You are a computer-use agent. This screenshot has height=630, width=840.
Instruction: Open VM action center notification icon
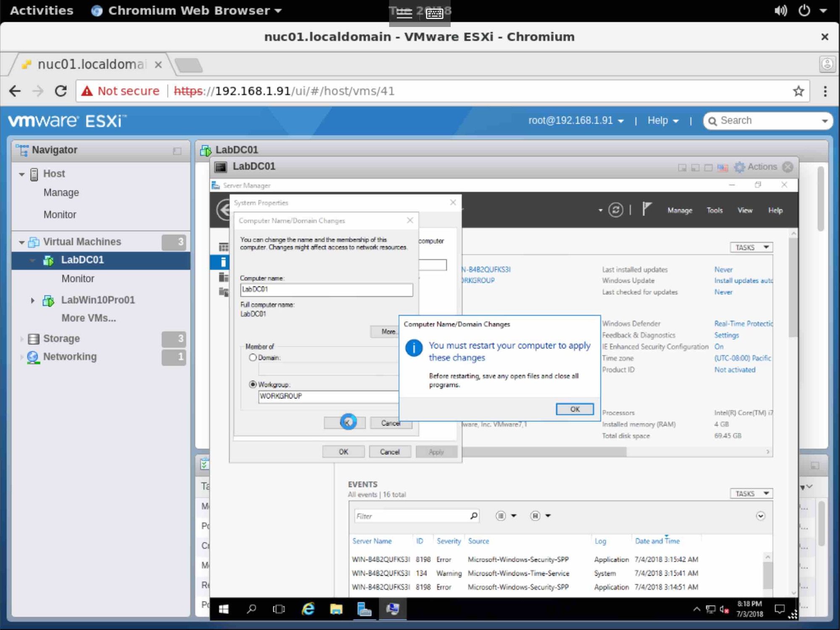pyautogui.click(x=780, y=609)
